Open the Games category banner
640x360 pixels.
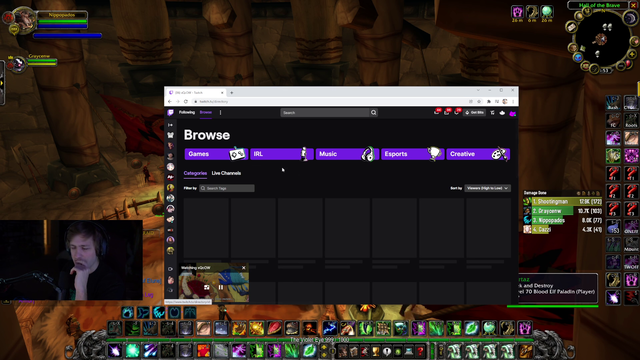pyautogui.click(x=216, y=154)
